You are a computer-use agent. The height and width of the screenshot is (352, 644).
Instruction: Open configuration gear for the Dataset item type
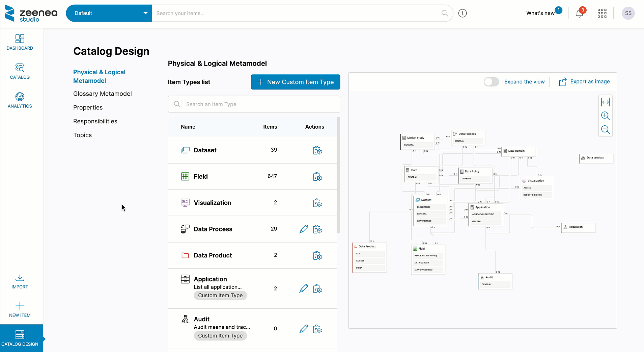[317, 151]
